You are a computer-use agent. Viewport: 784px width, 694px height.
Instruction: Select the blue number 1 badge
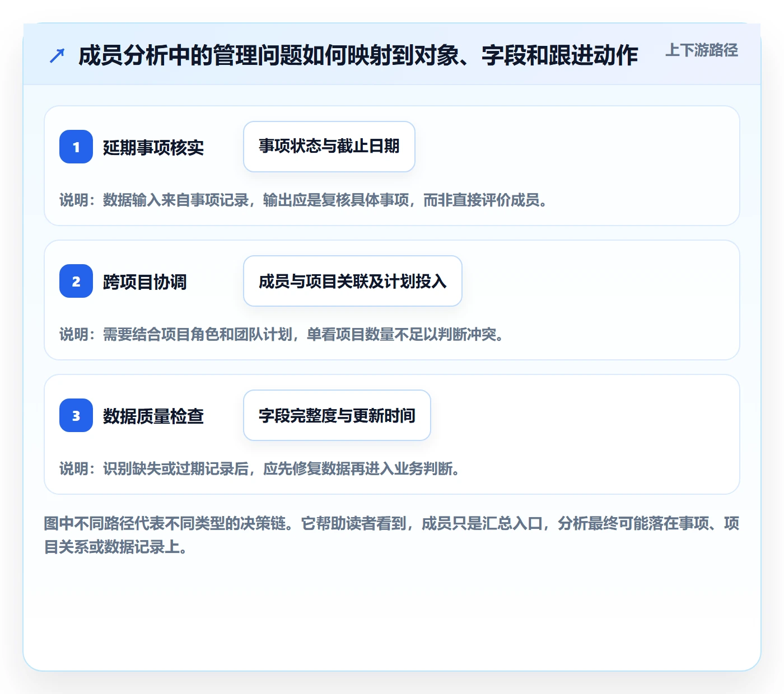coord(76,147)
